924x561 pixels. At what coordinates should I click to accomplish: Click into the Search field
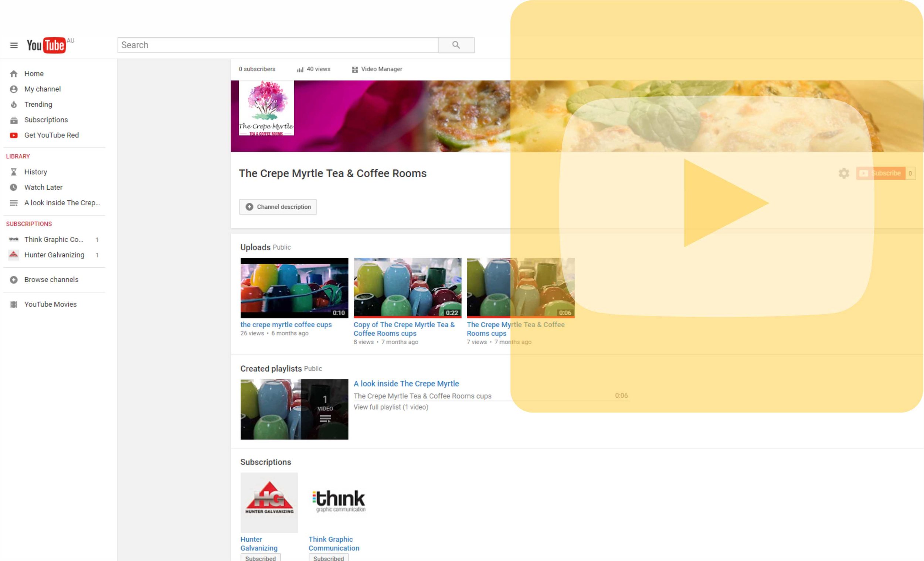[x=278, y=45]
